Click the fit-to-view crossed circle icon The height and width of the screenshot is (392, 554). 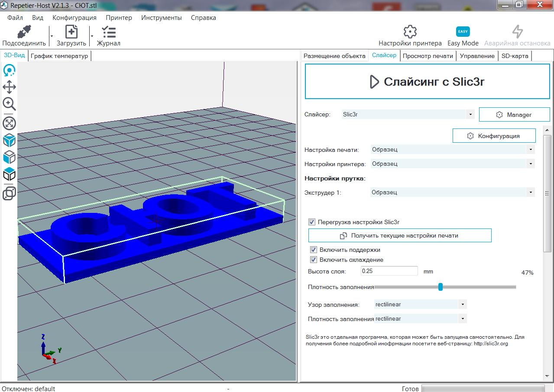[x=9, y=123]
